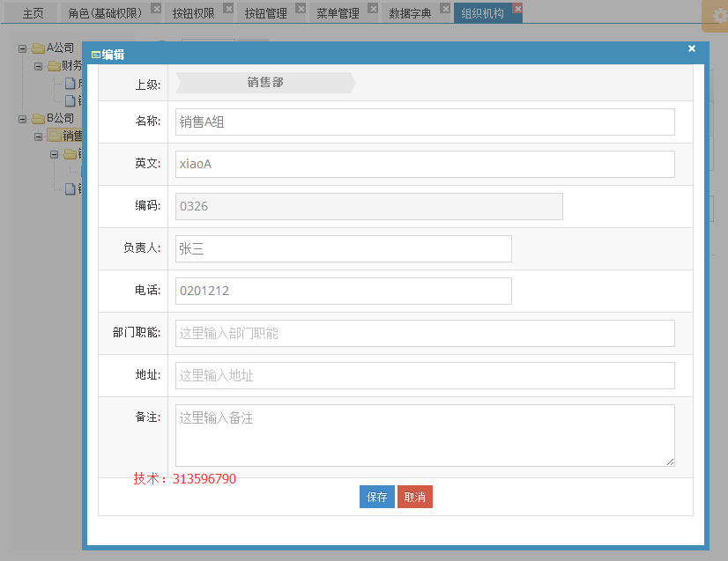The height and width of the screenshot is (561, 728).
Task: Close the 组织机构 tab
Action: 517,8
